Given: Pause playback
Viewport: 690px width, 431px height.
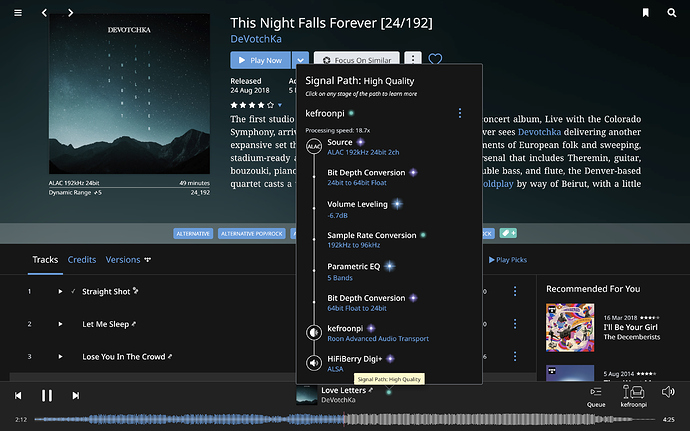Looking at the screenshot, I should point(47,396).
